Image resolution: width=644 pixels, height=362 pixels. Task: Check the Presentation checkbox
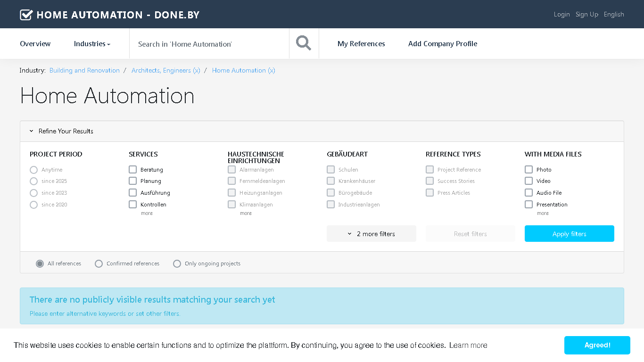528,204
